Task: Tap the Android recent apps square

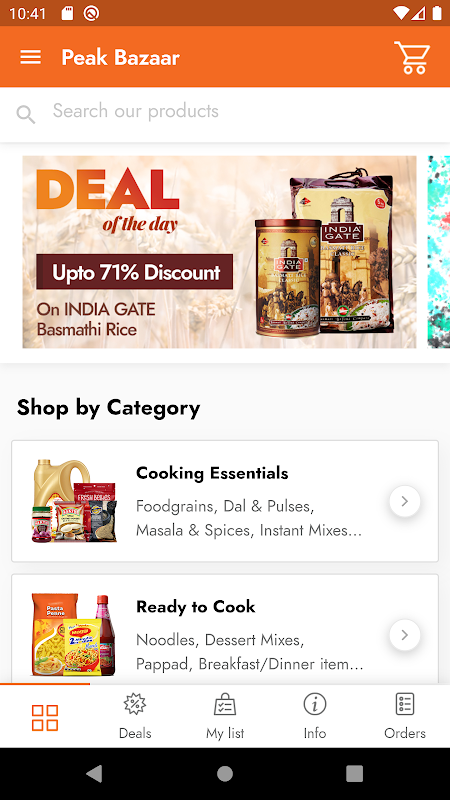Action: (355, 773)
